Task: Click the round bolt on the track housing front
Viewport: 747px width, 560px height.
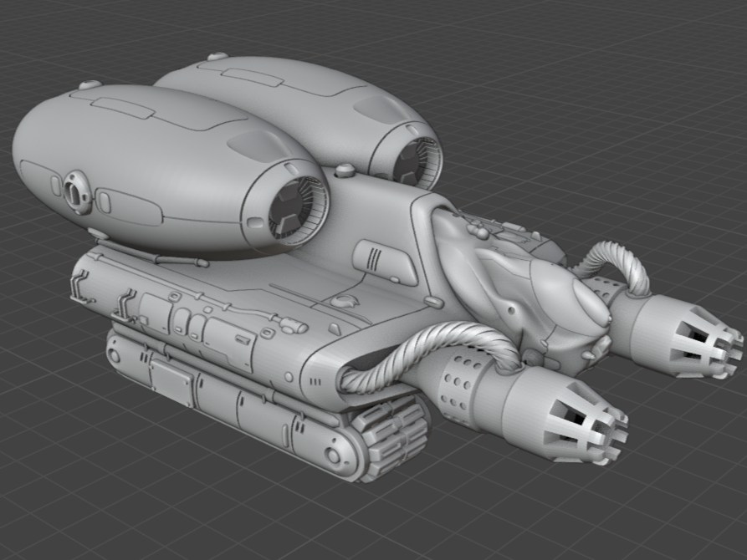Action: [335, 456]
